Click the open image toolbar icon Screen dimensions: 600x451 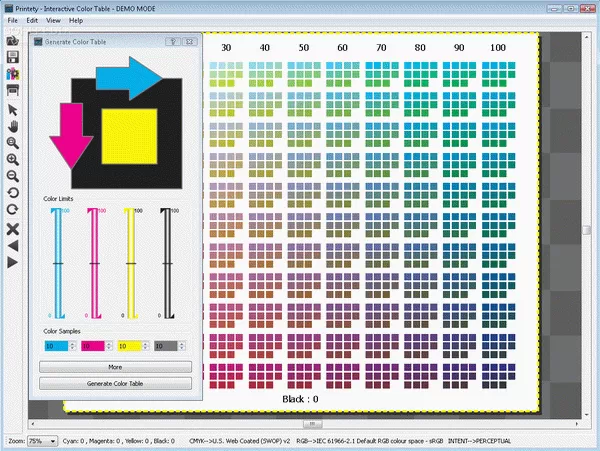point(13,40)
